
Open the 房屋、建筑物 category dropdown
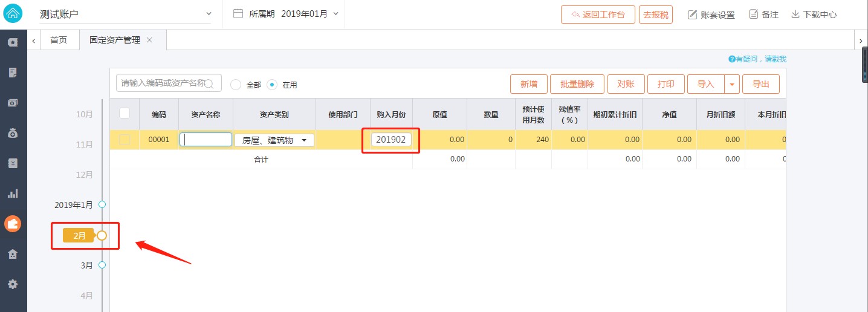click(274, 140)
